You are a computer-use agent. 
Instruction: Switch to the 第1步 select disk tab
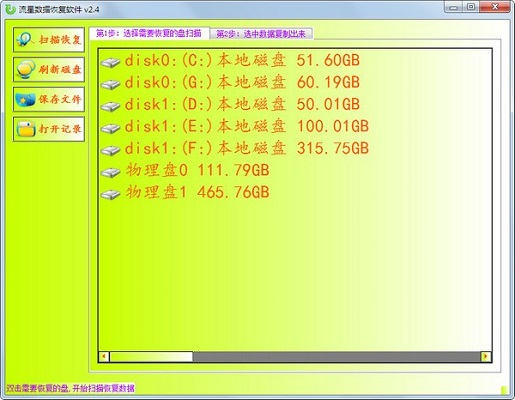click(x=149, y=33)
